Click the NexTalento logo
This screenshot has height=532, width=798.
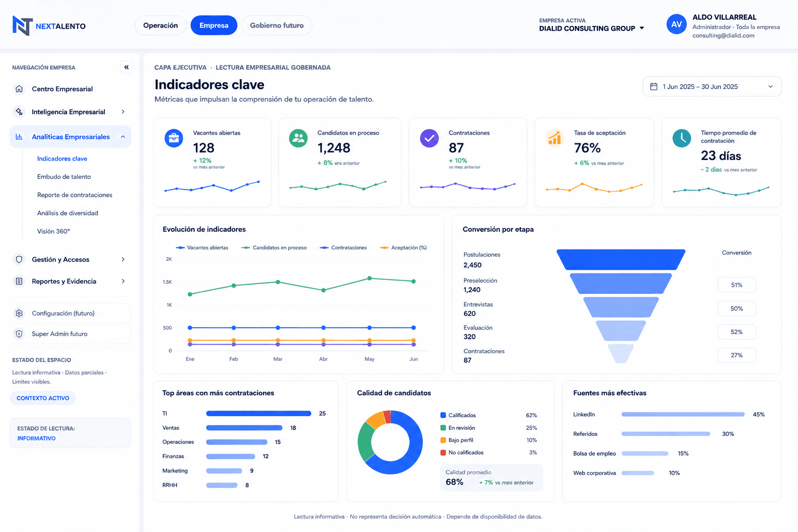pyautogui.click(x=49, y=25)
